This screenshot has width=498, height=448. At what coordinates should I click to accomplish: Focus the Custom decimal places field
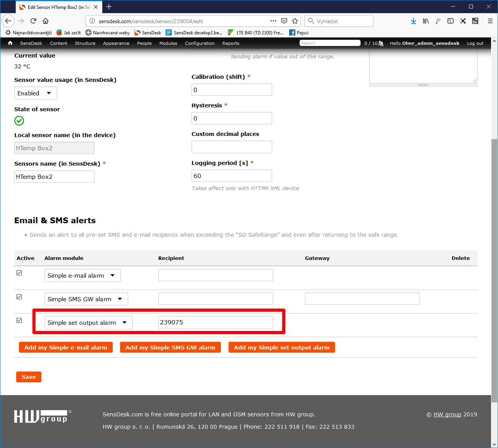tap(232, 147)
